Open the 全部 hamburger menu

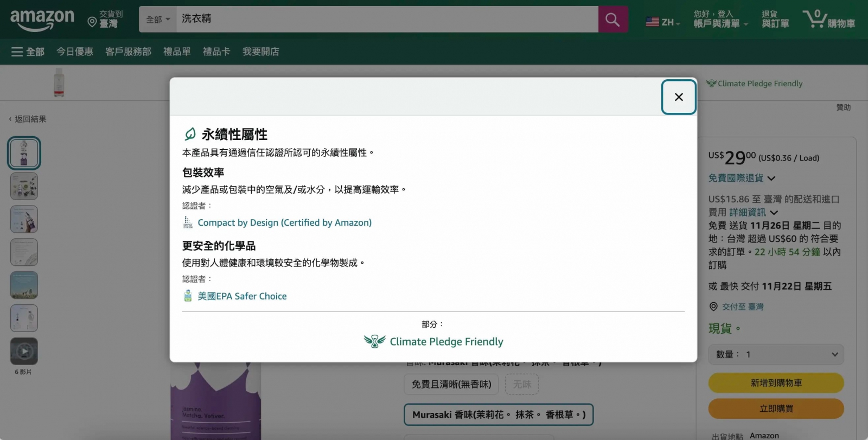click(x=28, y=52)
